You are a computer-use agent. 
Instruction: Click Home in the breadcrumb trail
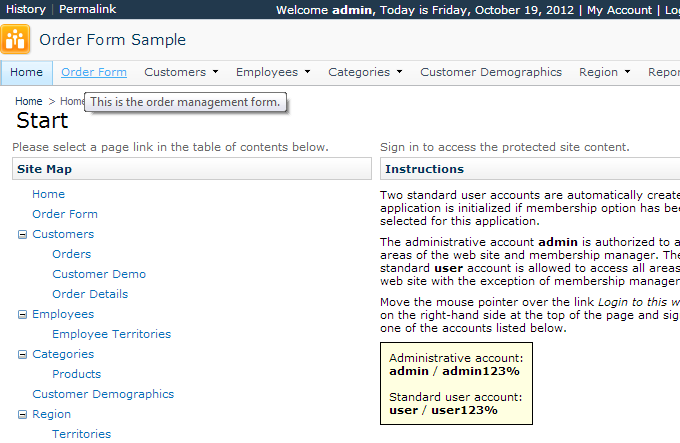tap(28, 101)
